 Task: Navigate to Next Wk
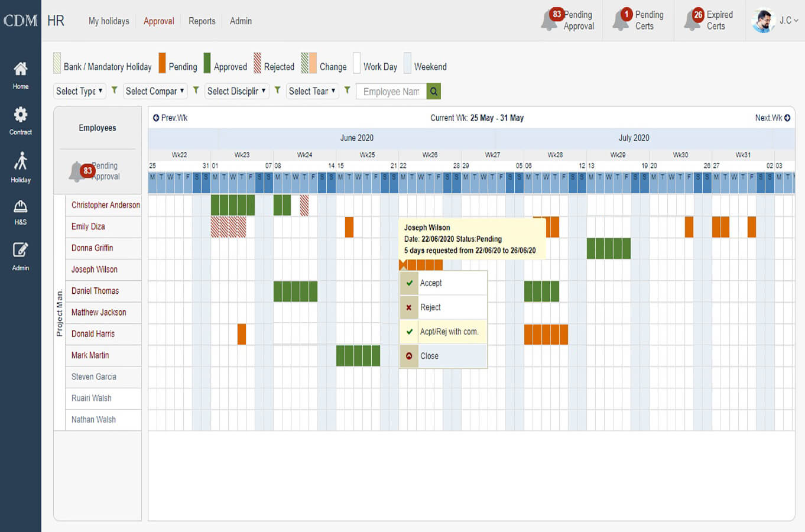(x=772, y=118)
